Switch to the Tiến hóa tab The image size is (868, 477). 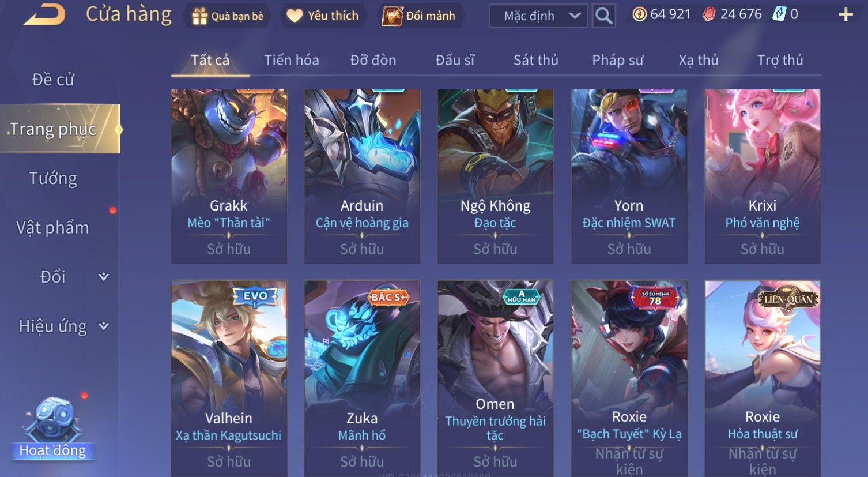point(291,60)
